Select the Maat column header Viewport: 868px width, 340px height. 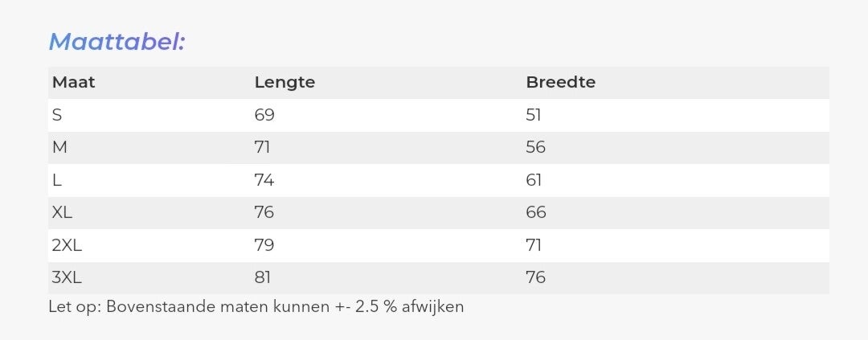73,83
